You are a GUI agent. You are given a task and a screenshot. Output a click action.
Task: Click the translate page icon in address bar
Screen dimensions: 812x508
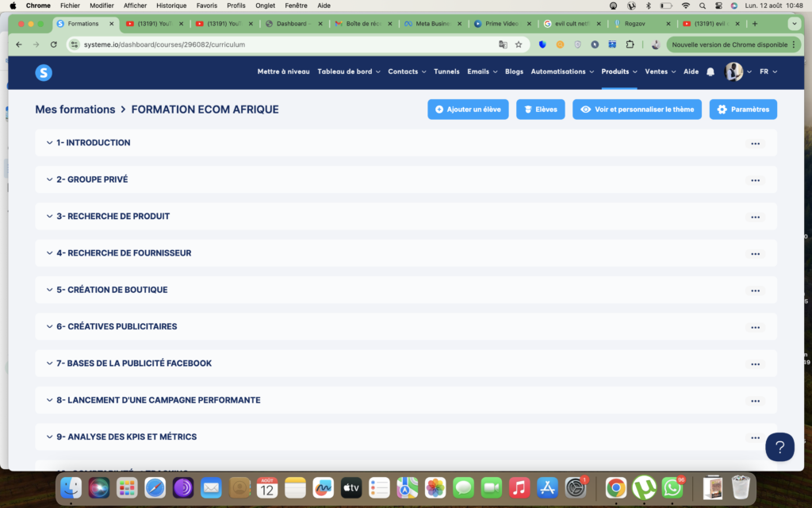point(503,44)
